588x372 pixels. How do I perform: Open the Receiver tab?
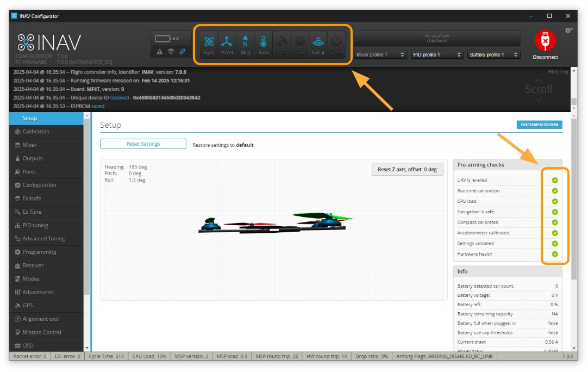point(47,265)
